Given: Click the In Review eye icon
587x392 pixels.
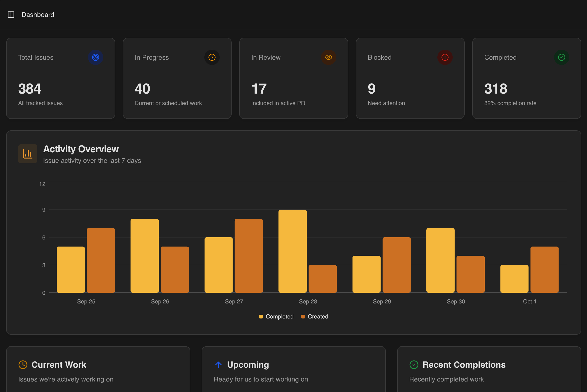Looking at the screenshot, I should (x=329, y=57).
